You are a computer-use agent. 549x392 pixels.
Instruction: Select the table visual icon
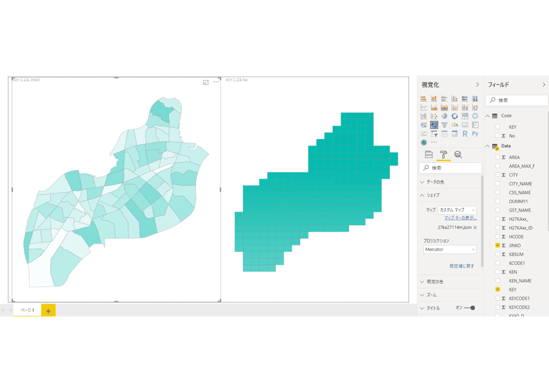[444, 134]
